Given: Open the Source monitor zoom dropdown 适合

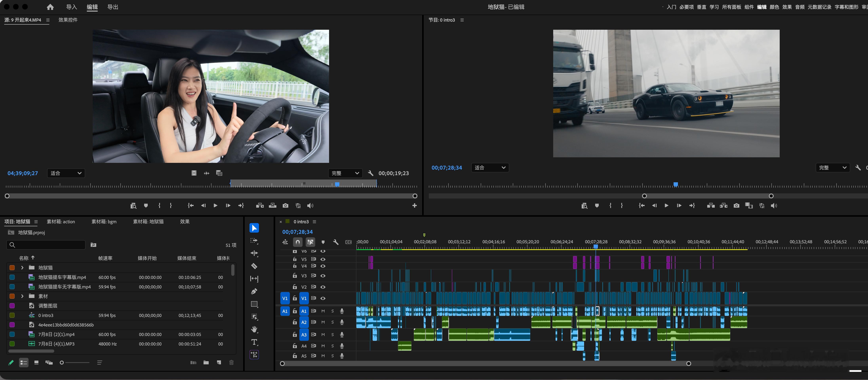Looking at the screenshot, I should point(66,173).
